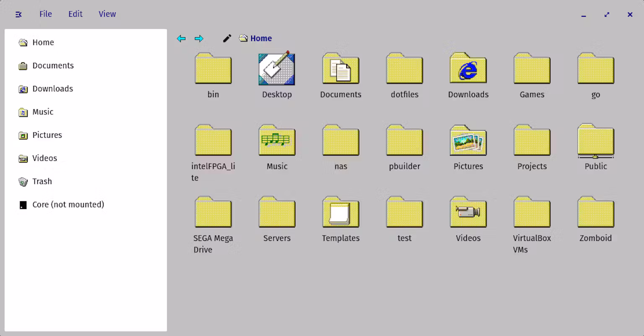Open the Desktop folder icon
644x336 pixels.
click(x=277, y=69)
